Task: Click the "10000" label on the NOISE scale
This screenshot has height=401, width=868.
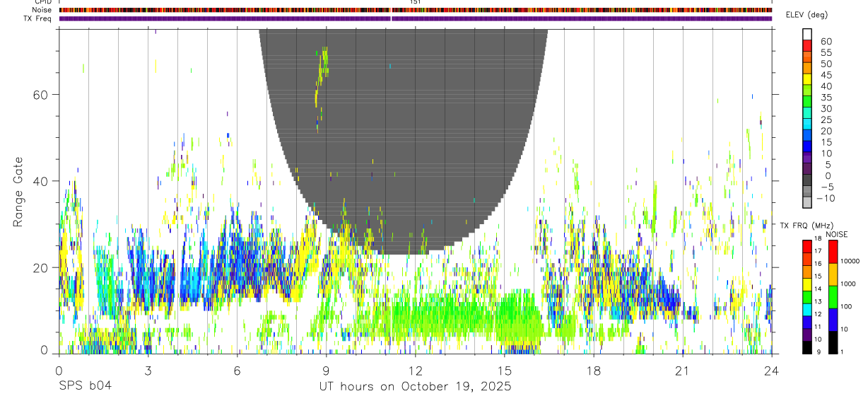Action: pos(850,261)
